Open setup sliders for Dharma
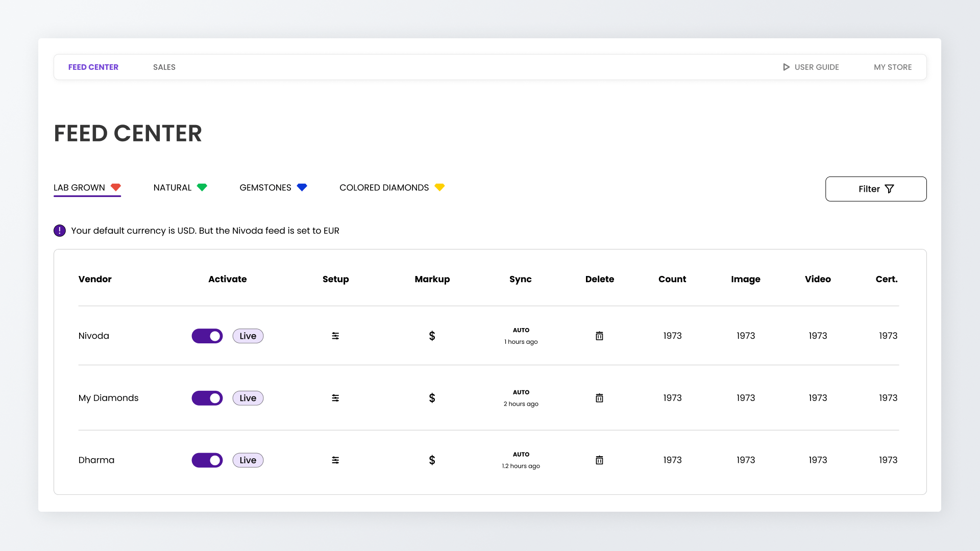The width and height of the screenshot is (980, 551). 335,460
